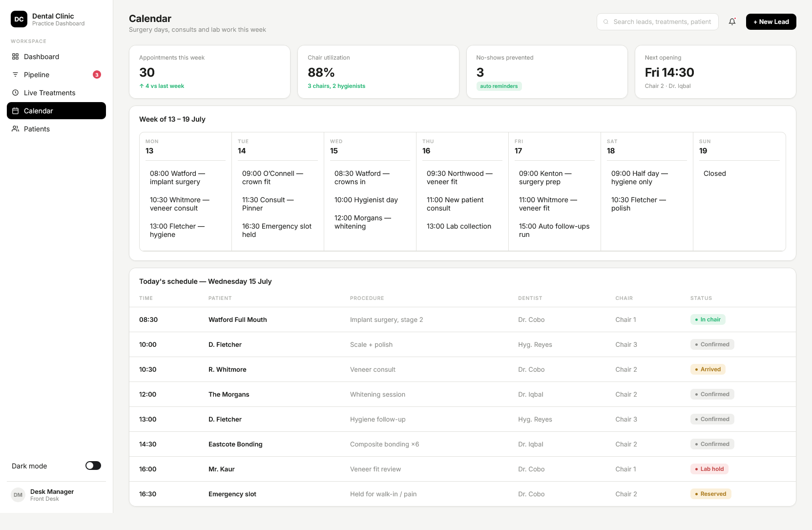The height and width of the screenshot is (530, 812).
Task: Click the Live Treatments clock icon
Action: [16, 93]
